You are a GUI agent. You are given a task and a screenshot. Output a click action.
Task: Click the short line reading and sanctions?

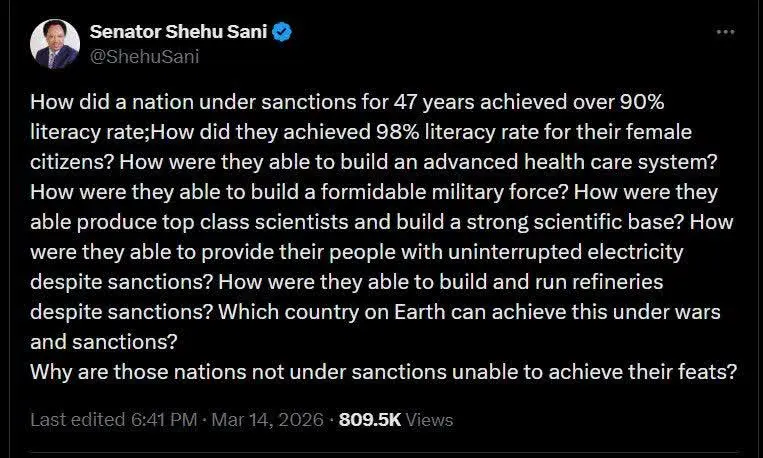(x=104, y=341)
